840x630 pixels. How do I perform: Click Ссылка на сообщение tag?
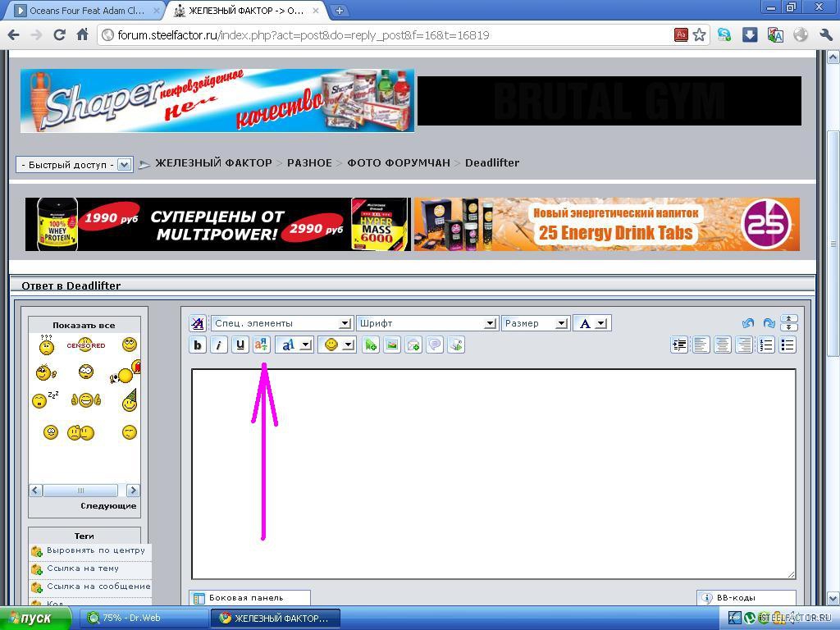(98, 587)
